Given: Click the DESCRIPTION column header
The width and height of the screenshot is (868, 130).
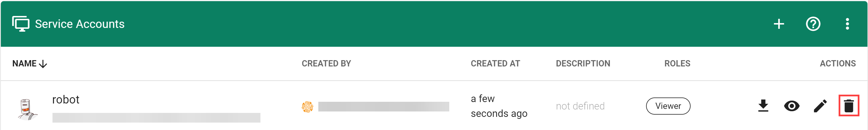Looking at the screenshot, I should [582, 64].
